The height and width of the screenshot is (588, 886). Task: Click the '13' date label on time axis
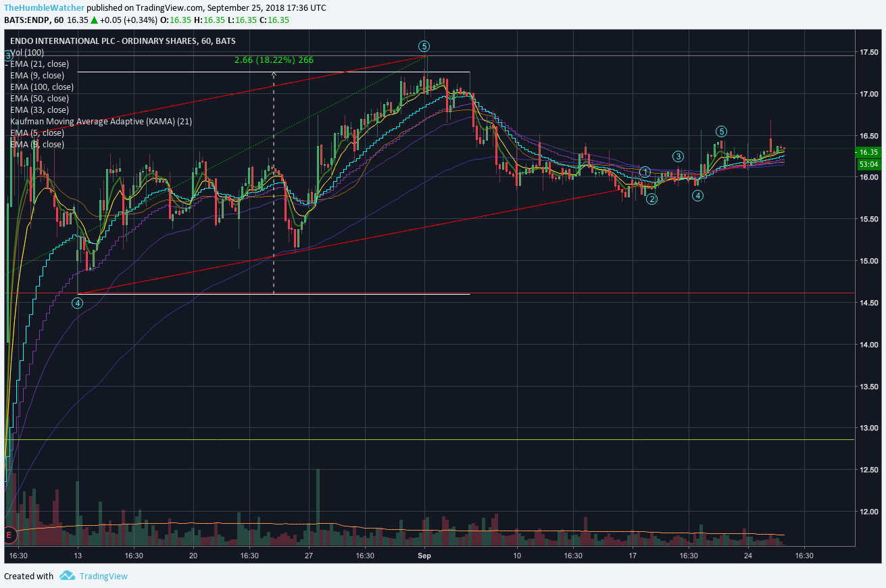[78, 556]
